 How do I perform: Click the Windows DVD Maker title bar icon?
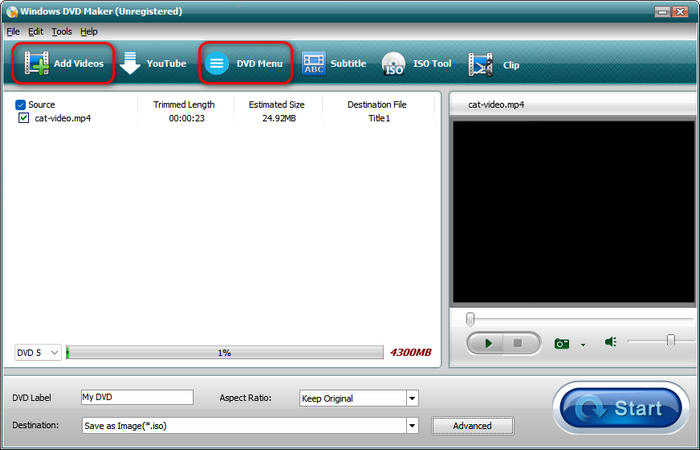[x=12, y=12]
